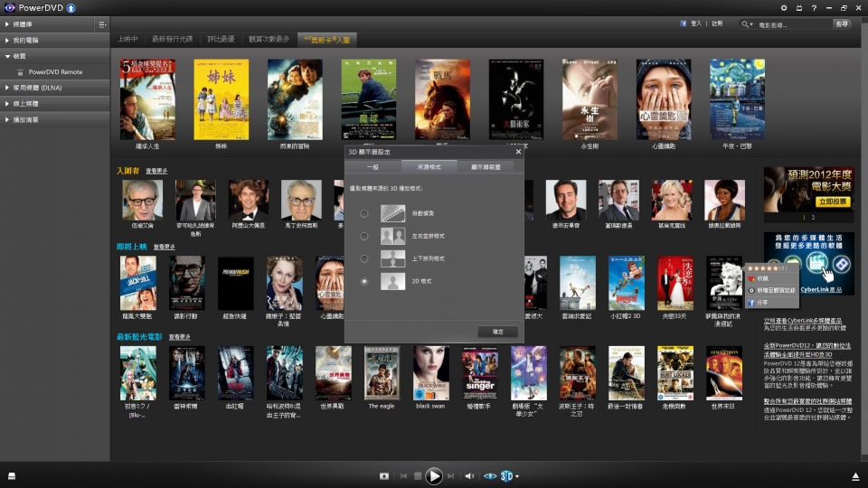
Task: Click the eject icon at bottom right
Action: pos(855,476)
